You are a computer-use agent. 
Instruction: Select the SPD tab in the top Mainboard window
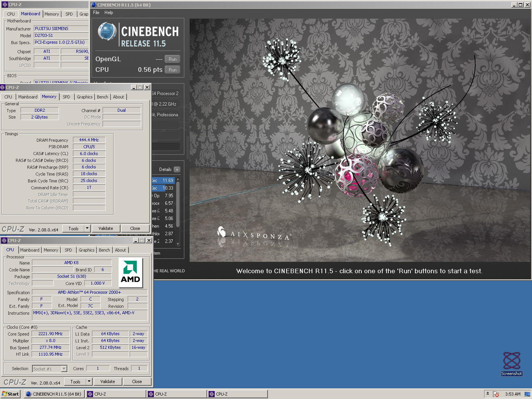pos(69,14)
